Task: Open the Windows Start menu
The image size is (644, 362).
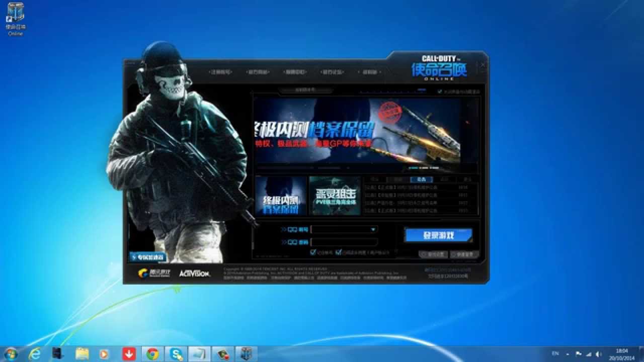Action: [10, 354]
